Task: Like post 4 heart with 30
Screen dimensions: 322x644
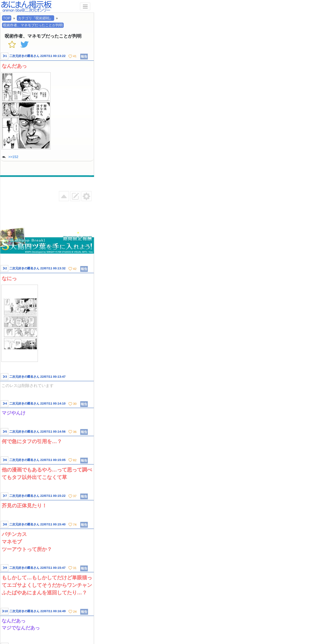Action: tap(72, 404)
